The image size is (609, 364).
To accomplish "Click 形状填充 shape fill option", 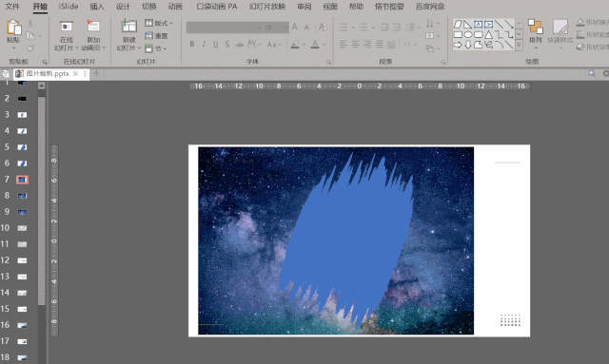I will [x=593, y=23].
